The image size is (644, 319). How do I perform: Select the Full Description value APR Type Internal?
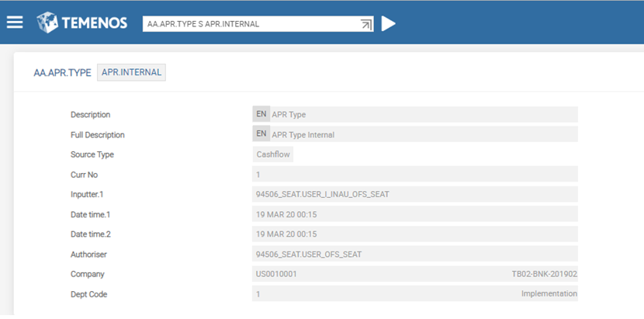(303, 135)
